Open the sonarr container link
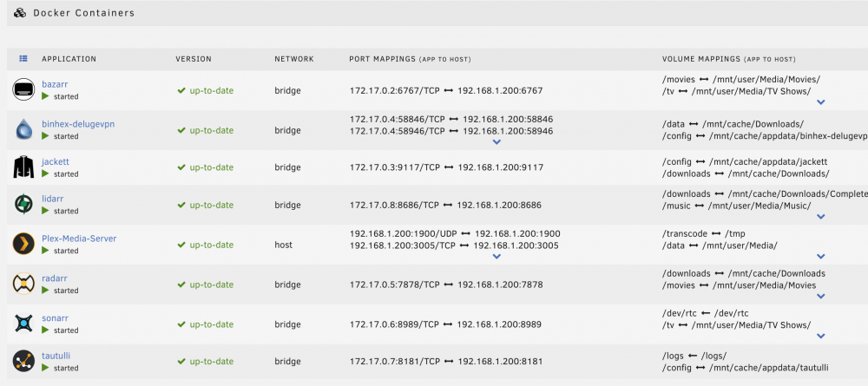This screenshot has height=386, width=868. click(55, 318)
